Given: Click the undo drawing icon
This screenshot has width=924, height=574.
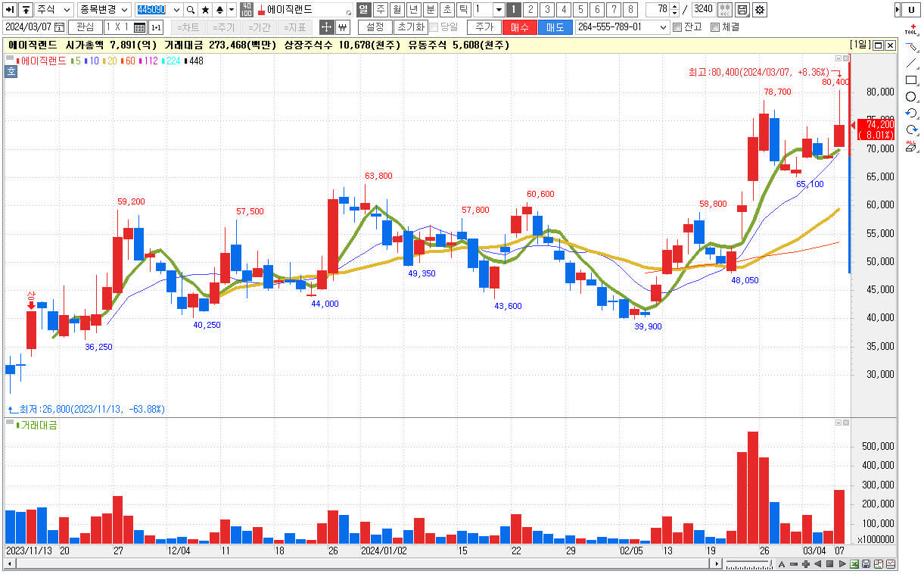Looking at the screenshot, I should 911,114.
